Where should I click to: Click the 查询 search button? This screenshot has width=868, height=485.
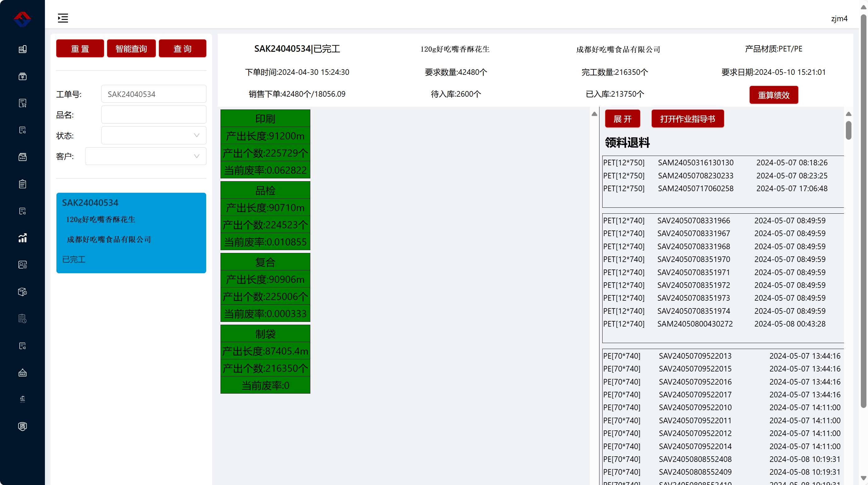pyautogui.click(x=182, y=49)
